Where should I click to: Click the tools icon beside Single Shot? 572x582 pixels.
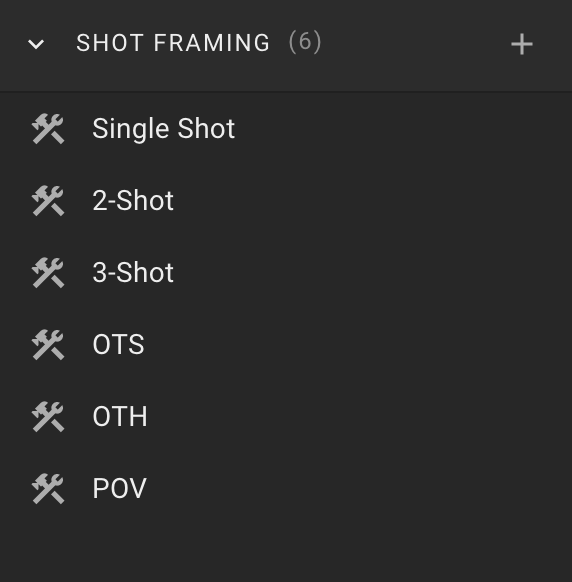click(48, 129)
